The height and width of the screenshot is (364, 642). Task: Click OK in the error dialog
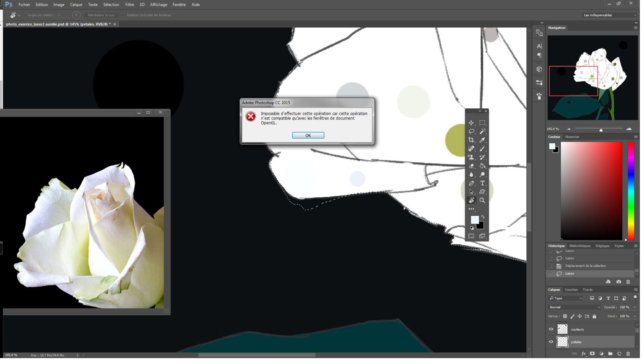[308, 135]
